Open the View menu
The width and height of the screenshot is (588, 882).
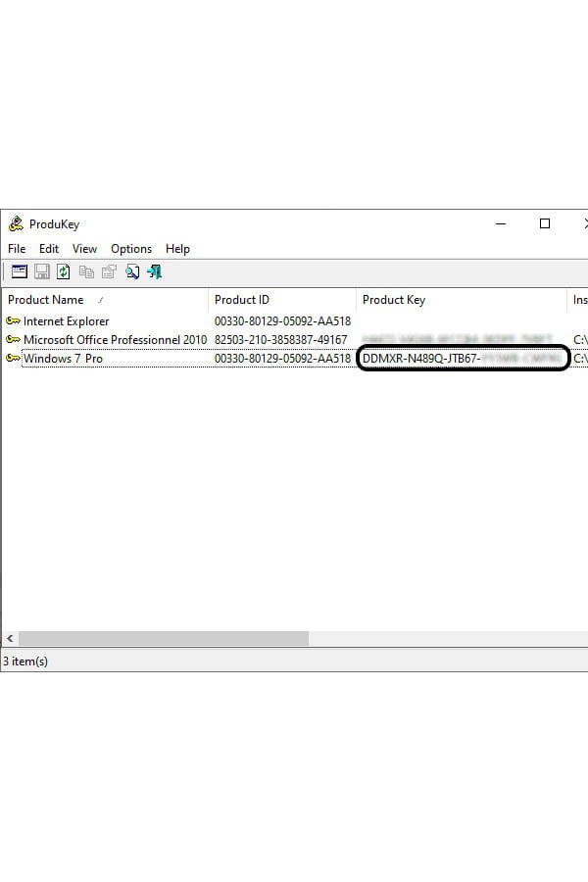coord(84,249)
